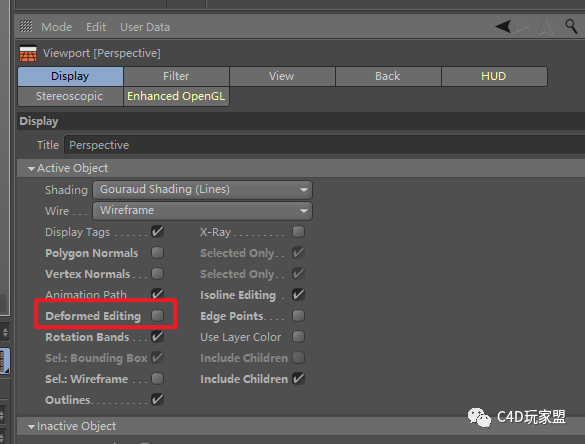Collapse the Active Object section

(31, 169)
